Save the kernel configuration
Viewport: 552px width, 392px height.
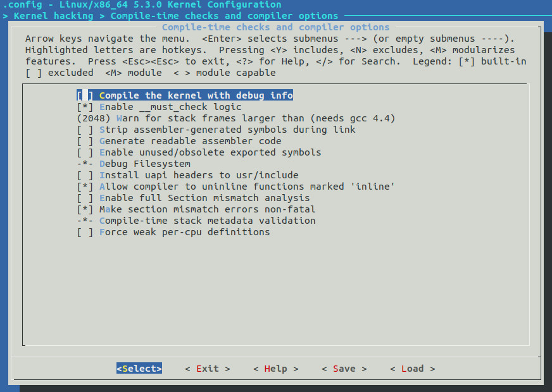tap(344, 368)
